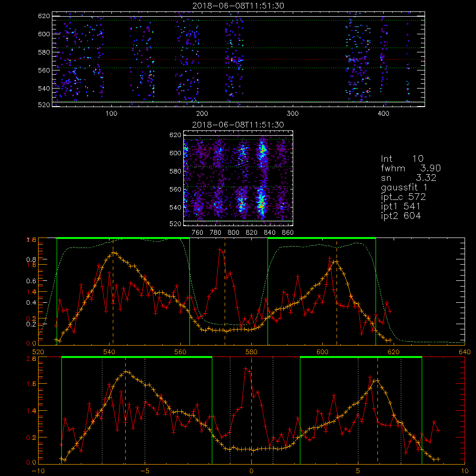Click the white 0.4 y-axis label
This screenshot has width=476, height=476.
[30, 303]
